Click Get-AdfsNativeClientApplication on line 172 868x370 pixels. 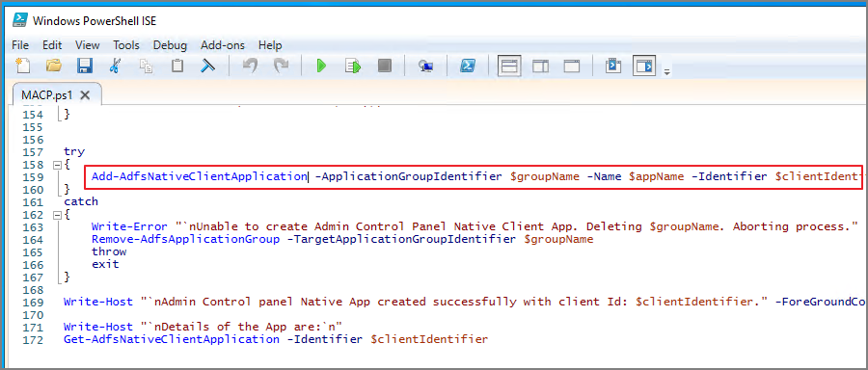coord(172,338)
